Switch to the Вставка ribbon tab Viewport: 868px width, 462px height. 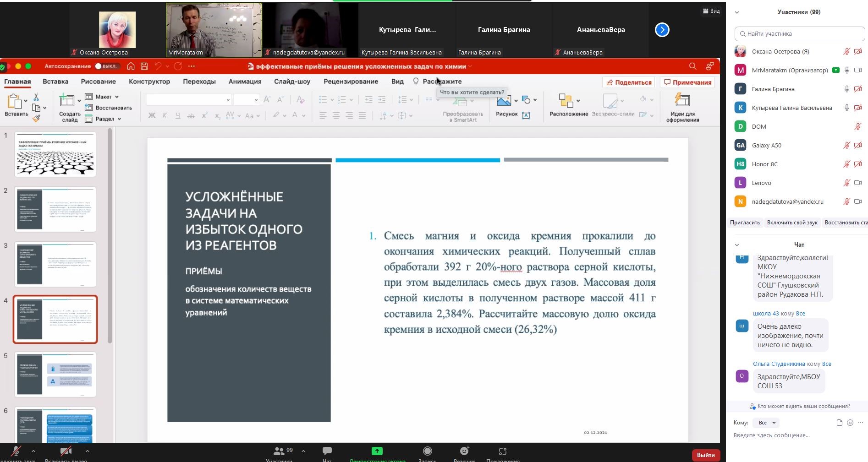point(55,82)
